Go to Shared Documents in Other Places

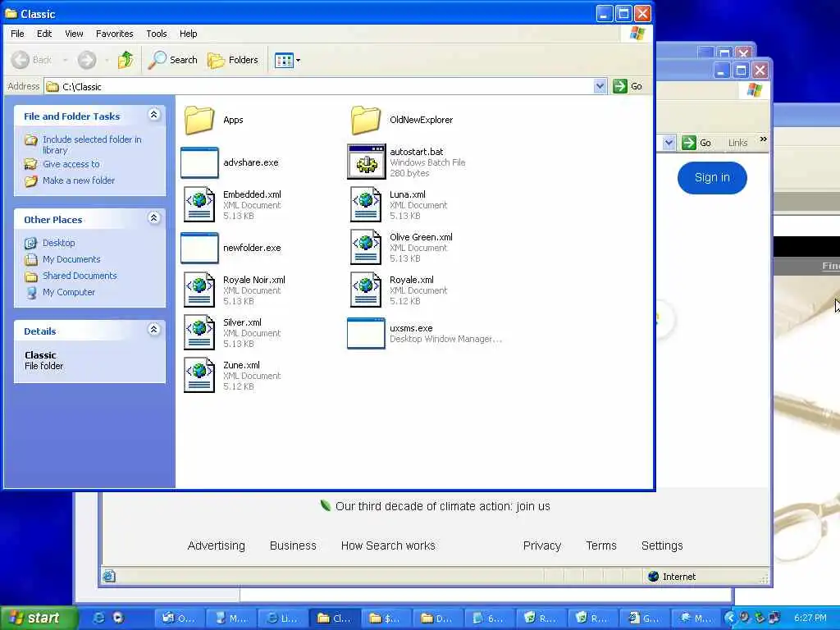(80, 276)
